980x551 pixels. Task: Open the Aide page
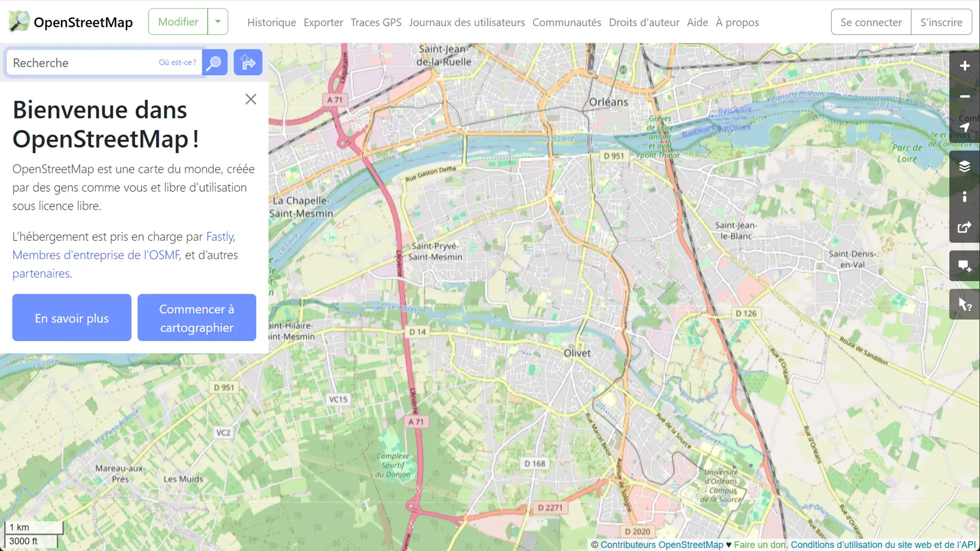point(697,22)
